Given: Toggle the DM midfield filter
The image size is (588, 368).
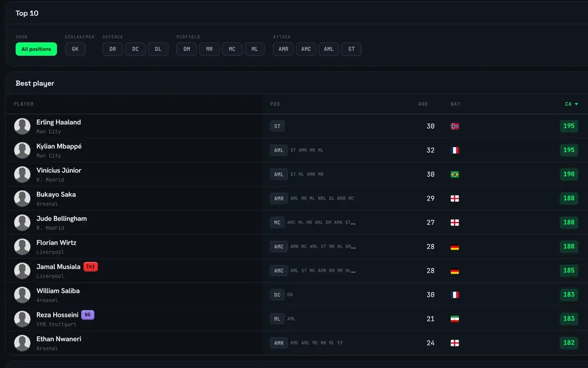Looking at the screenshot, I should (187, 49).
